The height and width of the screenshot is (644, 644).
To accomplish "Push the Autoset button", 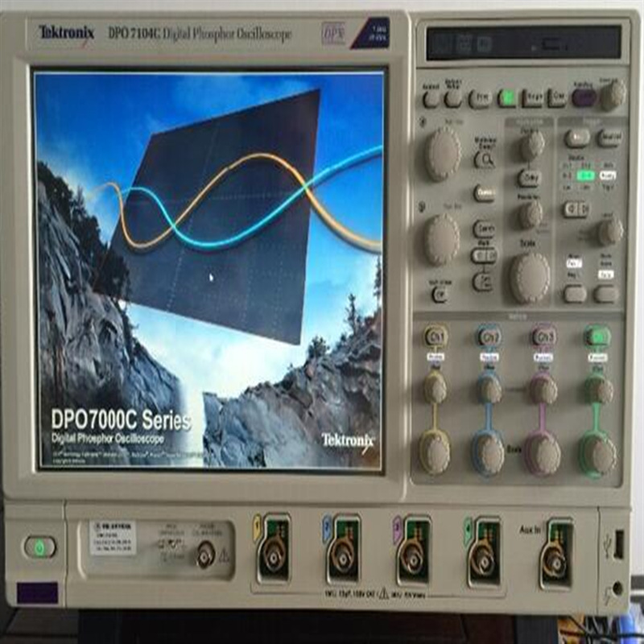I will [x=431, y=99].
